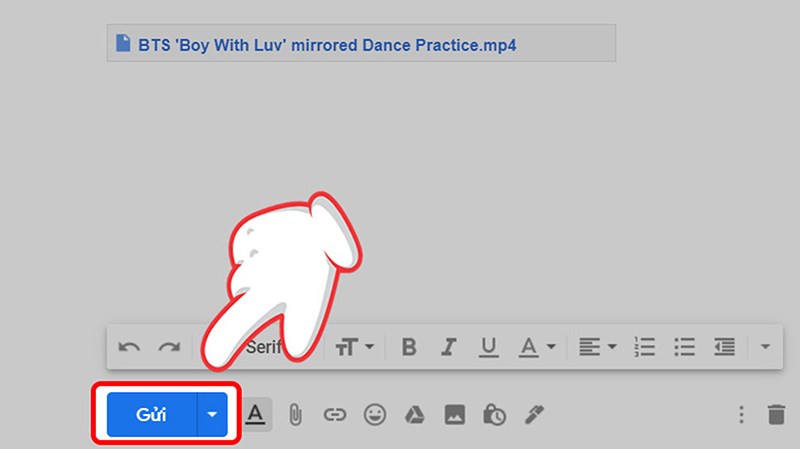Toggle the formatting options icon
The height and width of the screenshot is (449, 800).
[x=256, y=413]
